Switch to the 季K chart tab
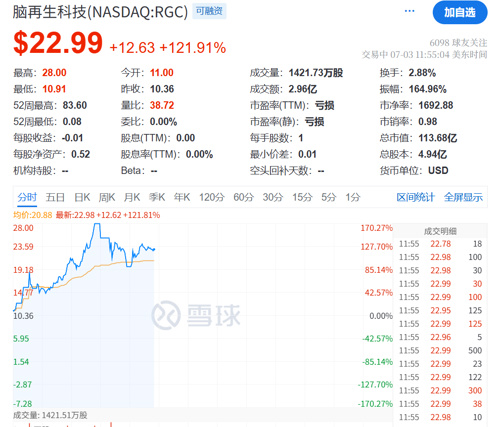This screenshot has width=500, height=427. coord(157,197)
